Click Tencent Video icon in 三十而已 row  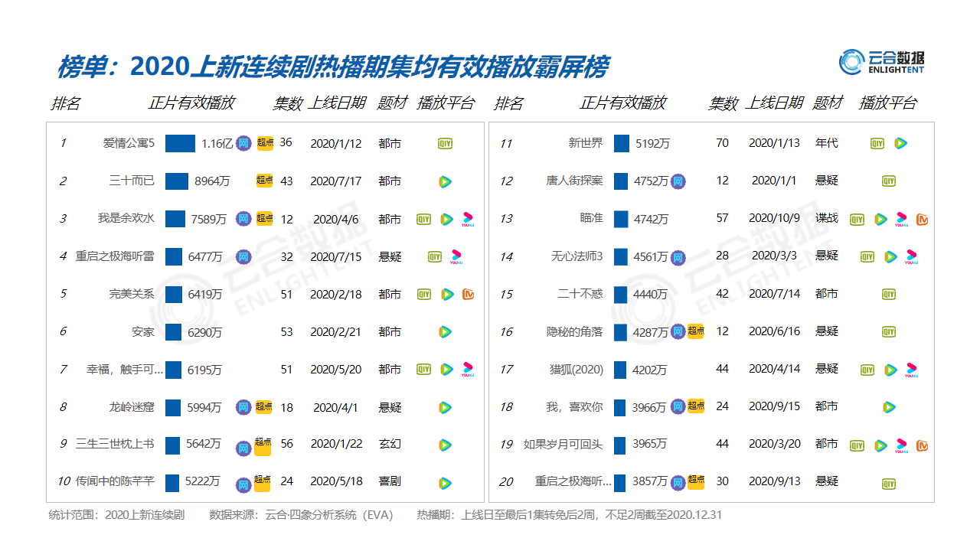445,181
